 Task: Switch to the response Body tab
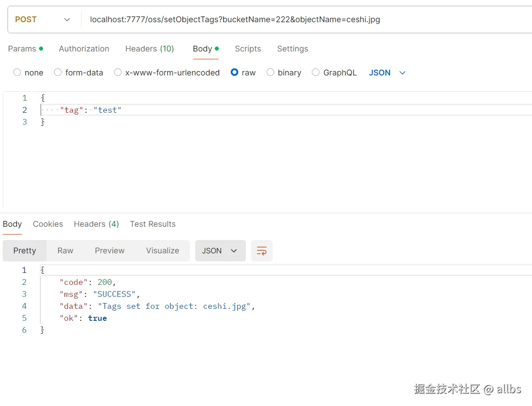(x=12, y=224)
